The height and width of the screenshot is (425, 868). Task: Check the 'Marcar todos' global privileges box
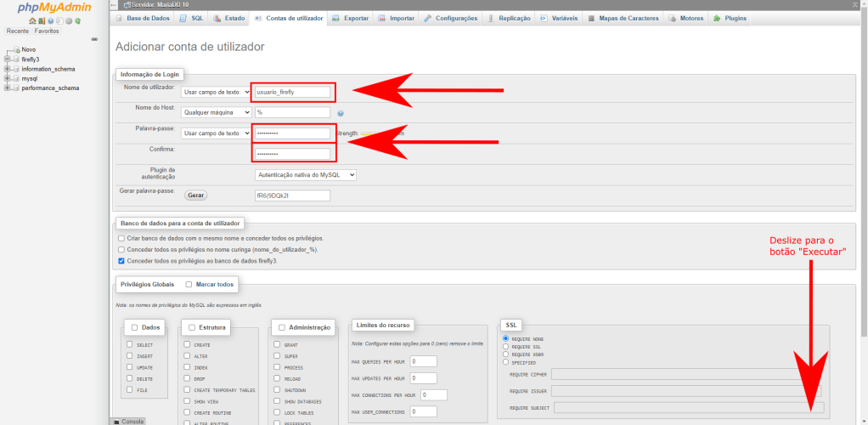coord(189,285)
